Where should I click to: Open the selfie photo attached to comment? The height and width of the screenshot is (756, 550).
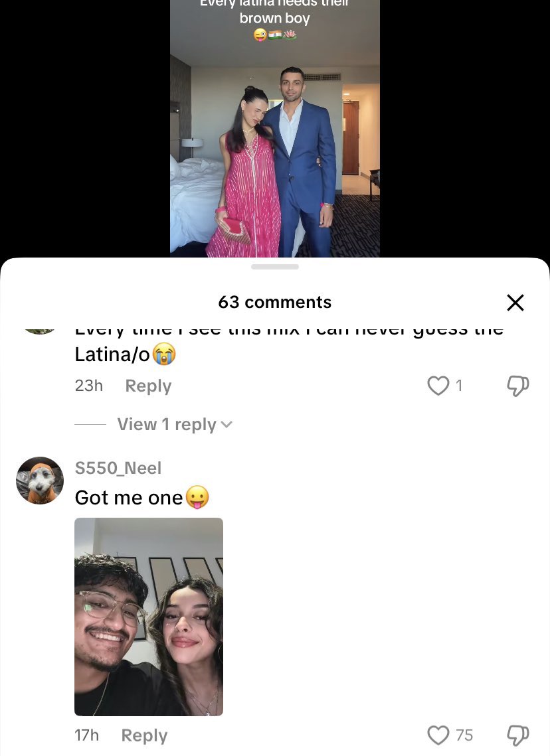click(149, 617)
